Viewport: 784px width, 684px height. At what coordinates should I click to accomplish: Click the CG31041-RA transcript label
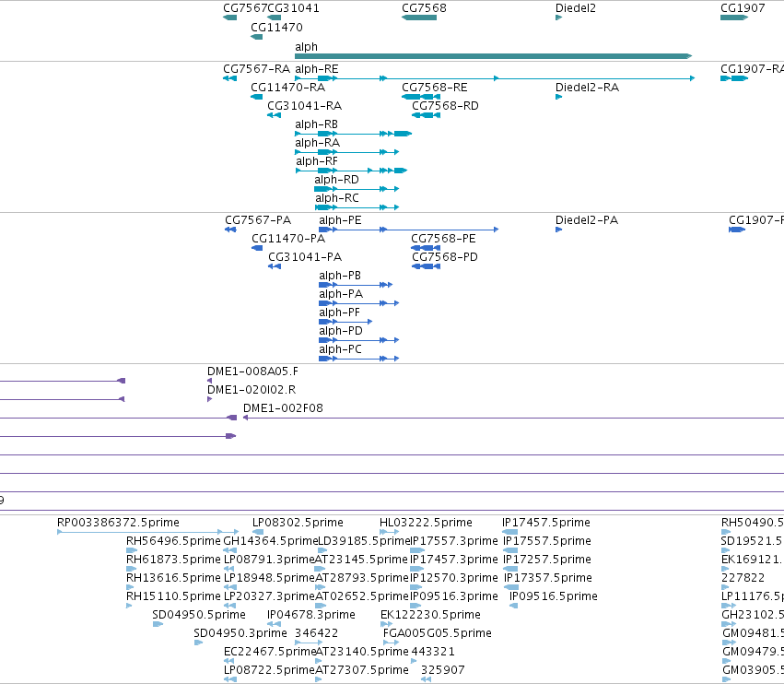click(x=305, y=106)
